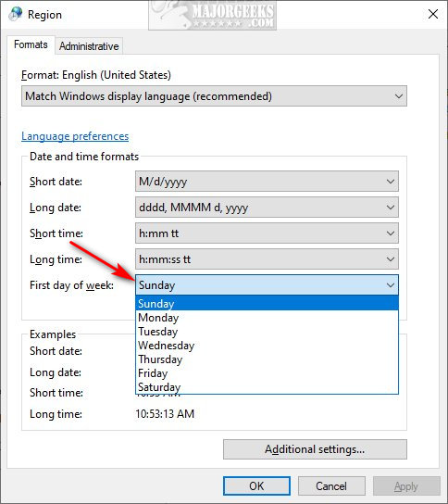Choose Monday as first day of week
Image resolution: width=448 pixels, height=504 pixels.
[267, 318]
